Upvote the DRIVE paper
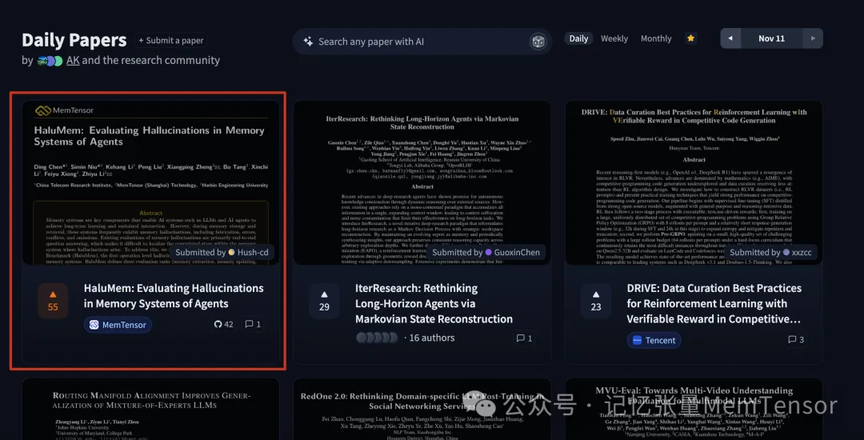Viewport: 864px width, 440px height. tap(596, 300)
